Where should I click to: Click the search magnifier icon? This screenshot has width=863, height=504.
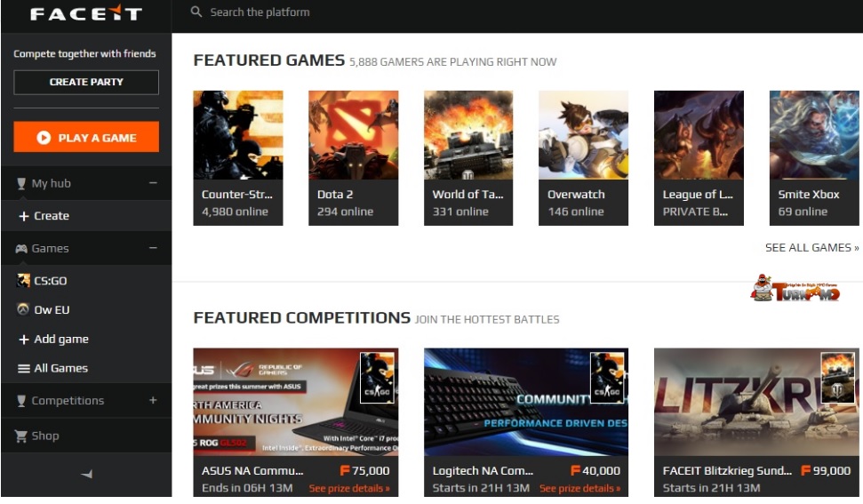[196, 12]
